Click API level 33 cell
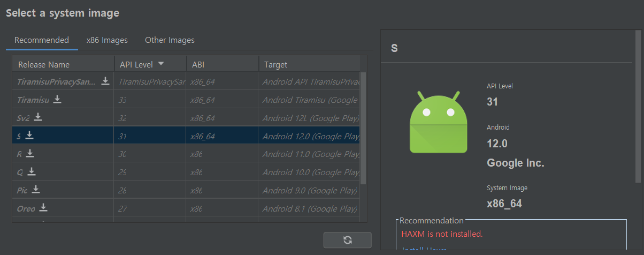 (x=150, y=100)
